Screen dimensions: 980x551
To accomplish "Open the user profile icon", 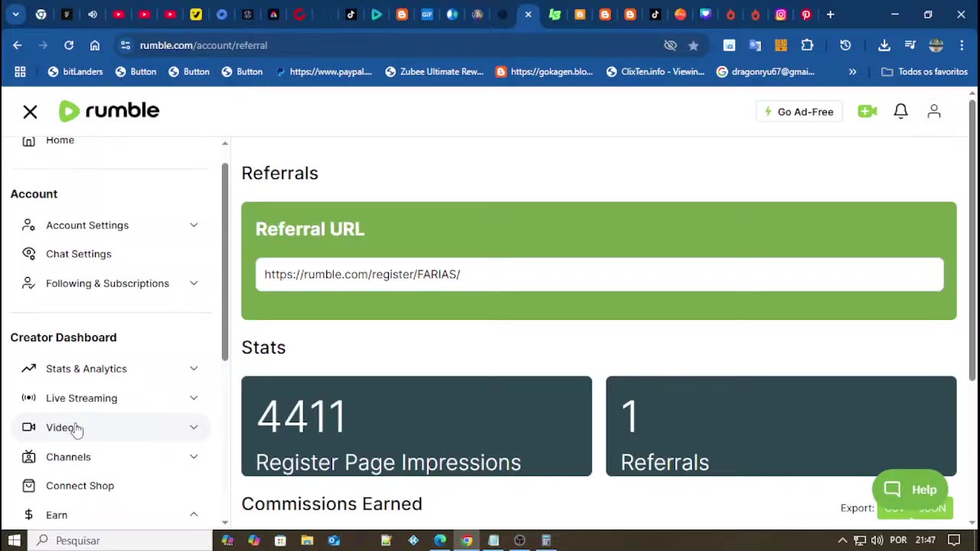I will pos(934,112).
